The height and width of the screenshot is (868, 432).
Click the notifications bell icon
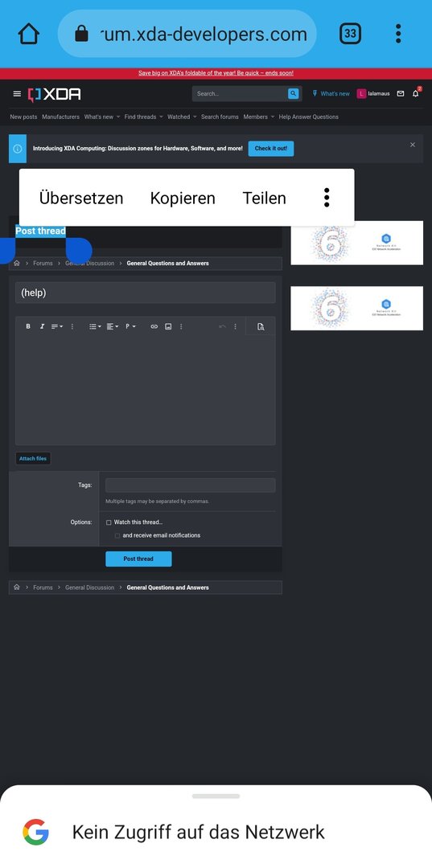click(415, 93)
